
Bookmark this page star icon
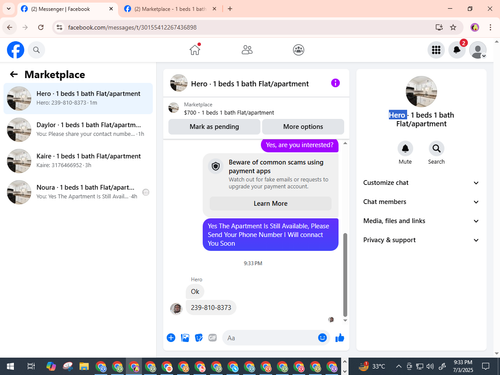point(453,27)
